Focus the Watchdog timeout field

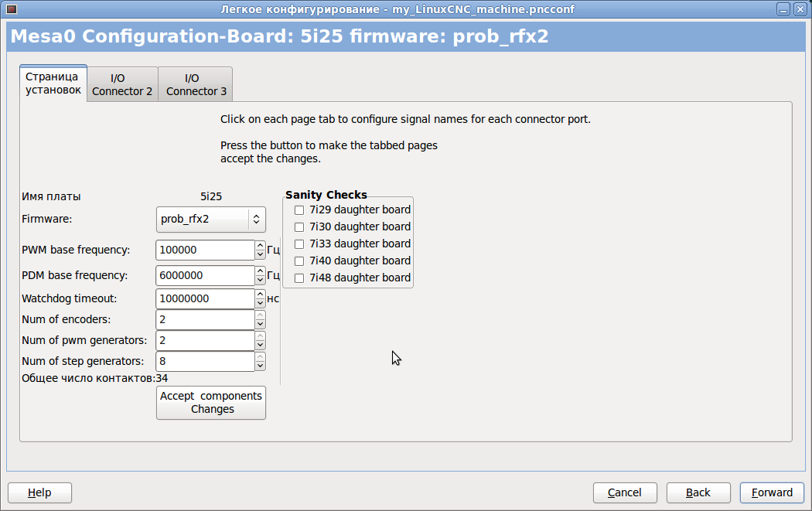coord(205,298)
